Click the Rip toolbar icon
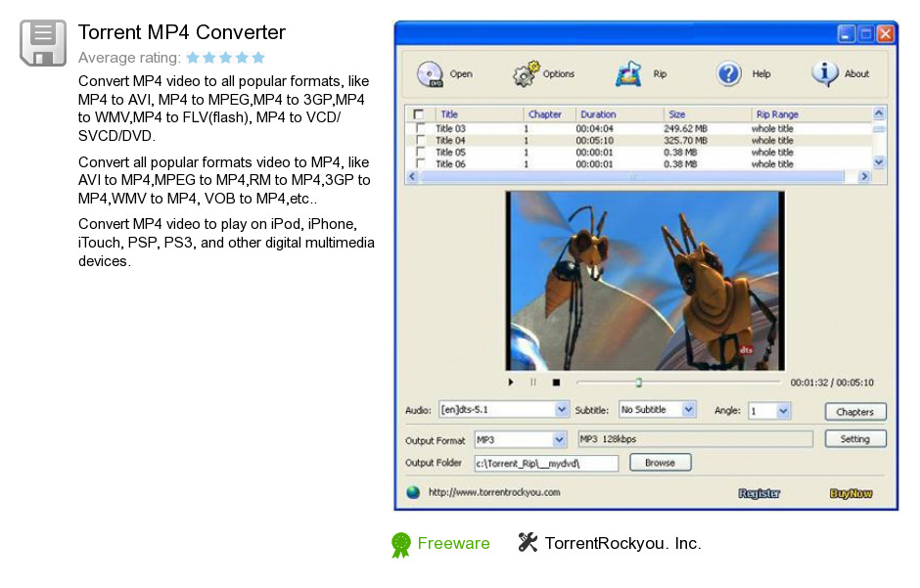The width and height of the screenshot is (920, 588). 628,74
